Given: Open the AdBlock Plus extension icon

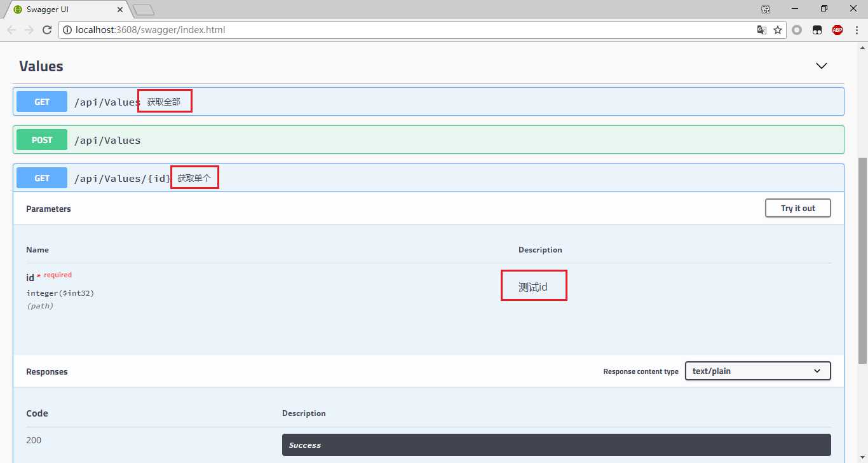Looking at the screenshot, I should [x=837, y=30].
